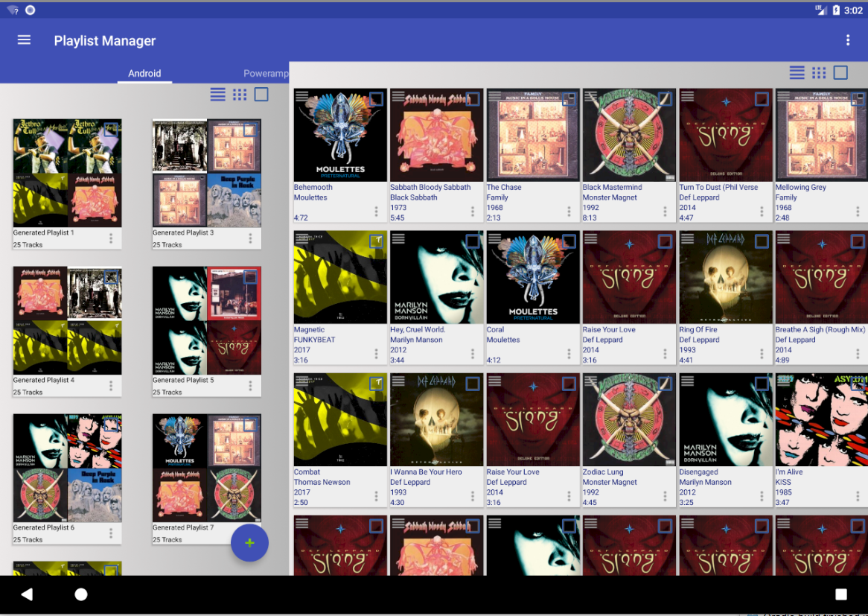Click drag handle on Magnetic track
This screenshot has width=868, height=616.
pos(301,239)
